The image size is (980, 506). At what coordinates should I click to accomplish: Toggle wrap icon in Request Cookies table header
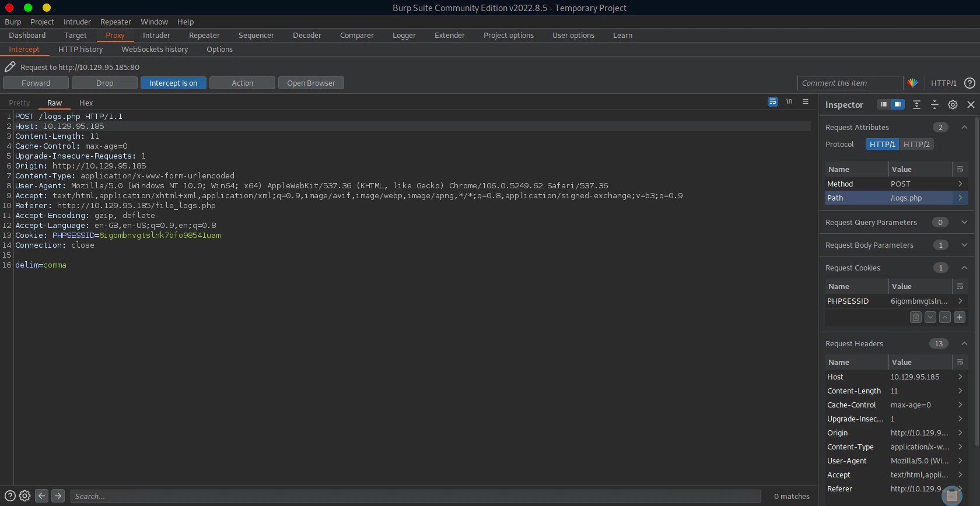click(x=960, y=286)
